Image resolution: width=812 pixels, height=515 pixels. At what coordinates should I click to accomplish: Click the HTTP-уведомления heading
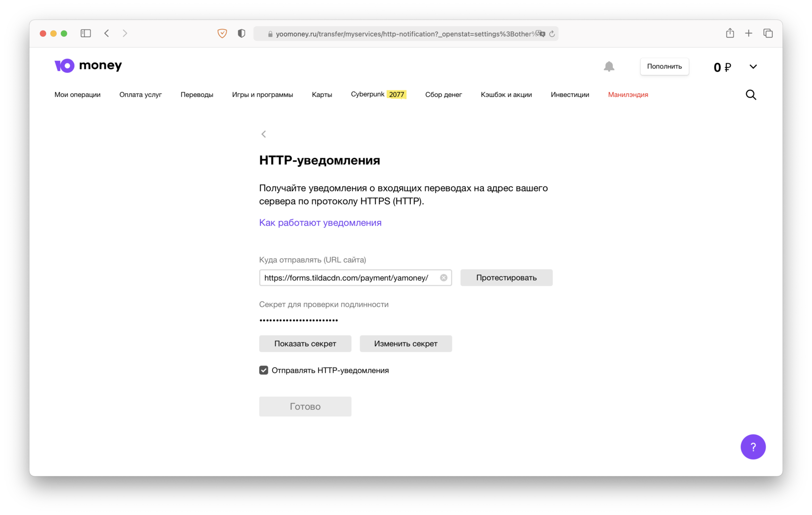pos(319,160)
